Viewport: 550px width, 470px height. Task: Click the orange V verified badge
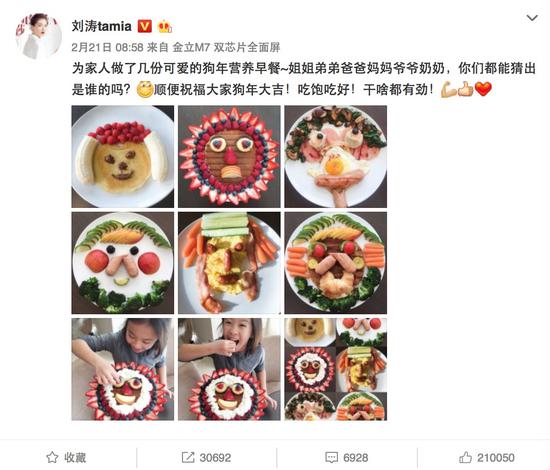tap(145, 26)
